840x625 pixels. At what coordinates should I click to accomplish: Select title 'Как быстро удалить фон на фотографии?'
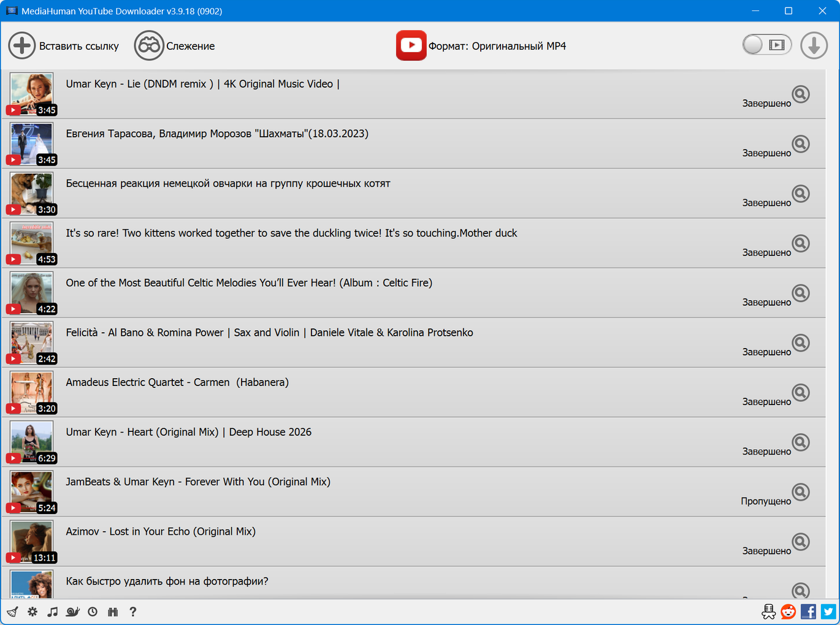tap(167, 581)
